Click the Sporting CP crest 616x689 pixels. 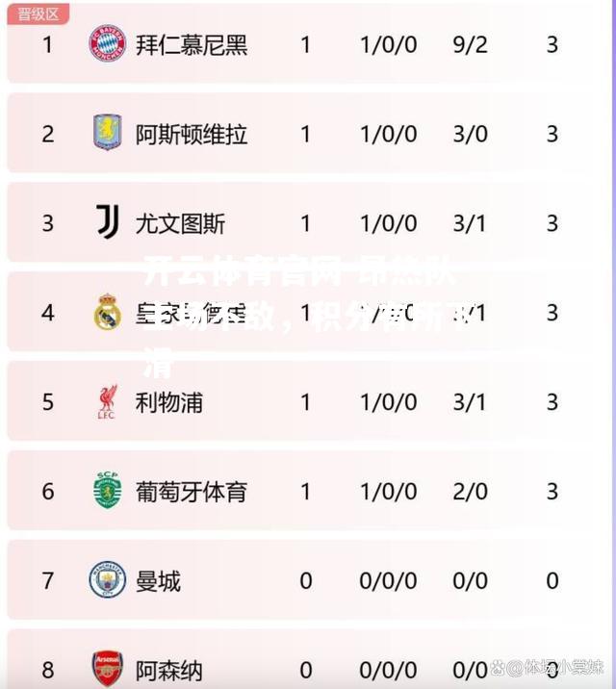click(x=107, y=490)
